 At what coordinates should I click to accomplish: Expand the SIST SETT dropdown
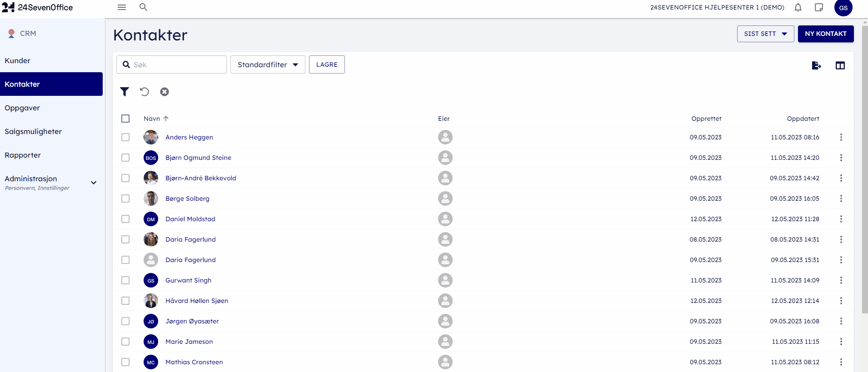(765, 34)
